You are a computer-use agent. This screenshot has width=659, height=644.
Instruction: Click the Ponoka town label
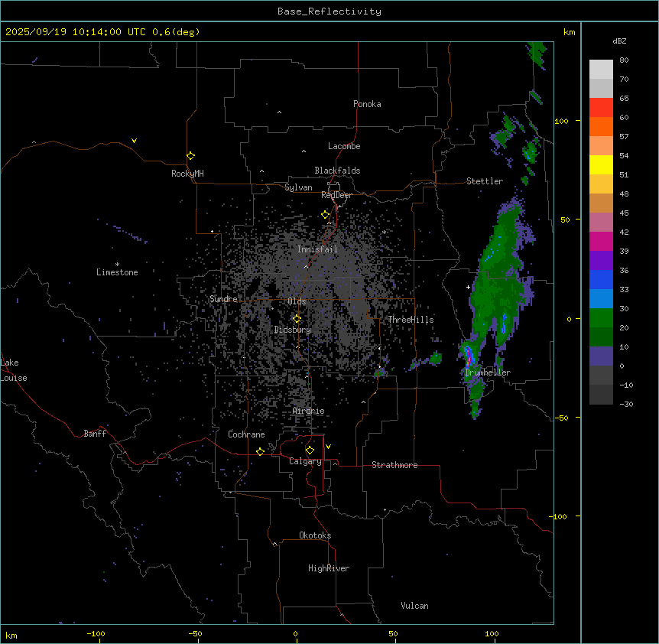pyautogui.click(x=367, y=104)
